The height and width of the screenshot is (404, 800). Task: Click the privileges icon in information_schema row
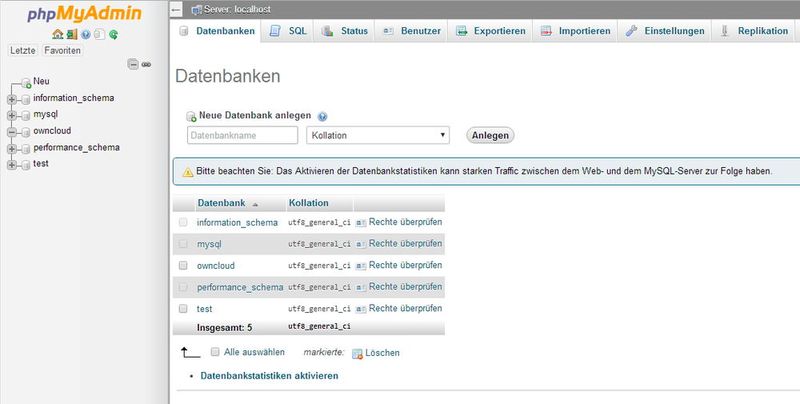(361, 223)
